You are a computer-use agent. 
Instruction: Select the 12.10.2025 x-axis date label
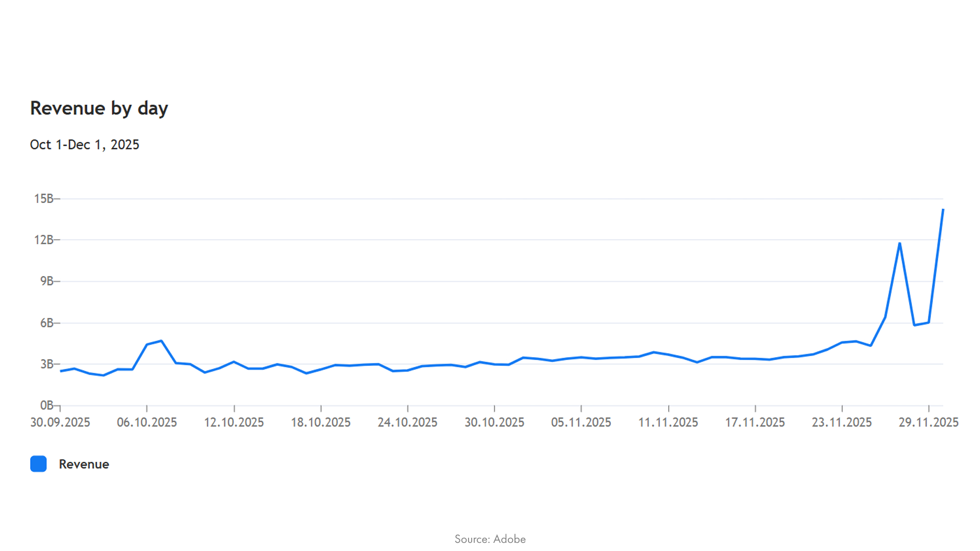234,422
